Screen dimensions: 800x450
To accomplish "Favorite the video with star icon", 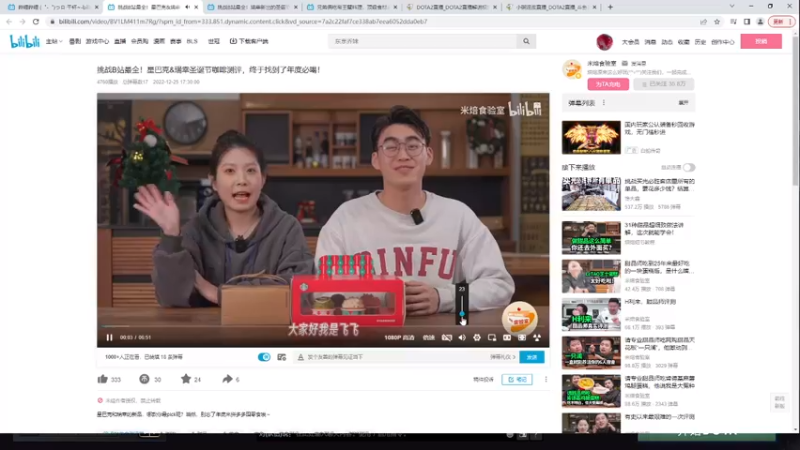I will click(x=186, y=379).
